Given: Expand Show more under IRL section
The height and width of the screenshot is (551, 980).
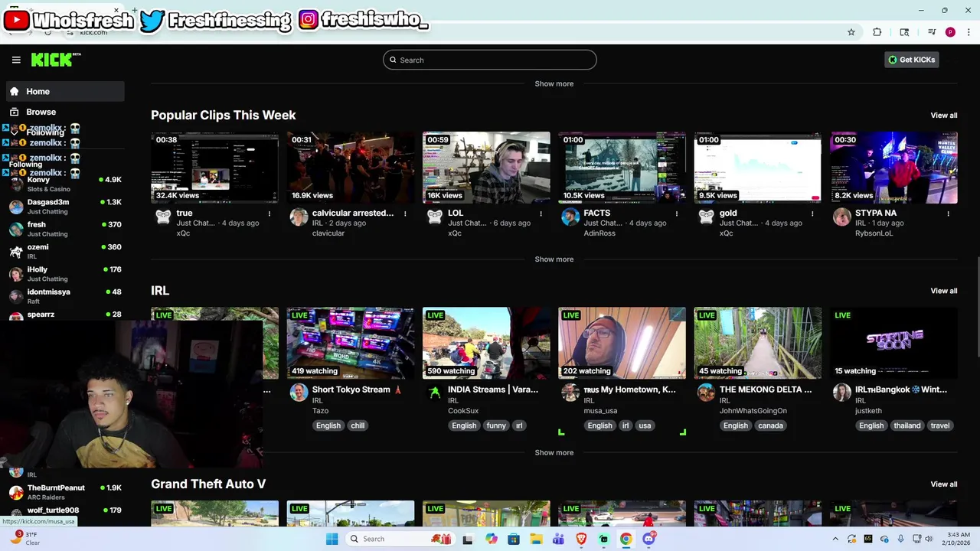Looking at the screenshot, I should 554,452.
